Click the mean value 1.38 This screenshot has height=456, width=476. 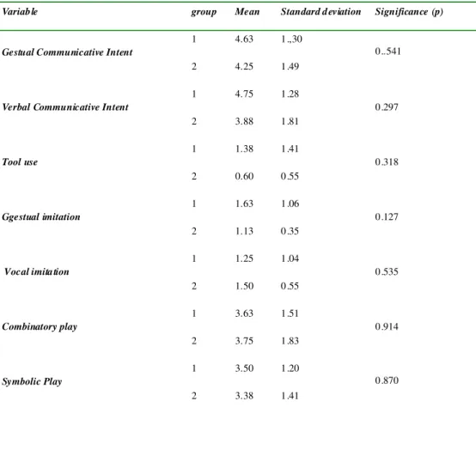pos(244,149)
